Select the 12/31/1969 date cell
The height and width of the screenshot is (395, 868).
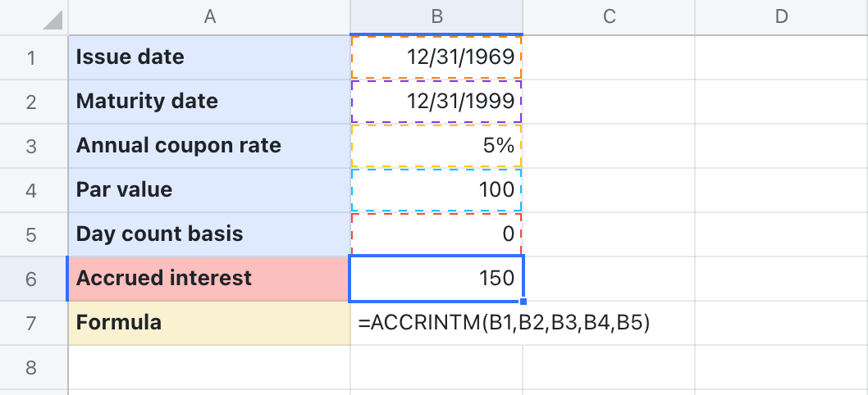(x=436, y=57)
